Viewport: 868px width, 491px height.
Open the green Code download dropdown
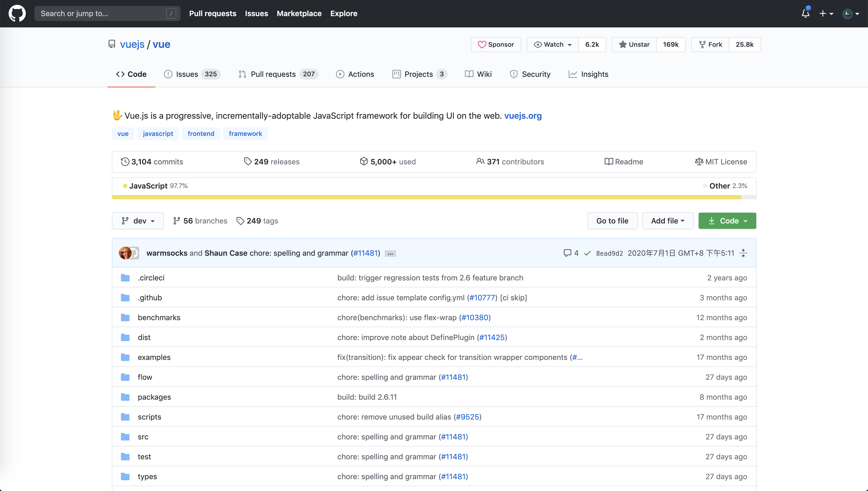727,221
